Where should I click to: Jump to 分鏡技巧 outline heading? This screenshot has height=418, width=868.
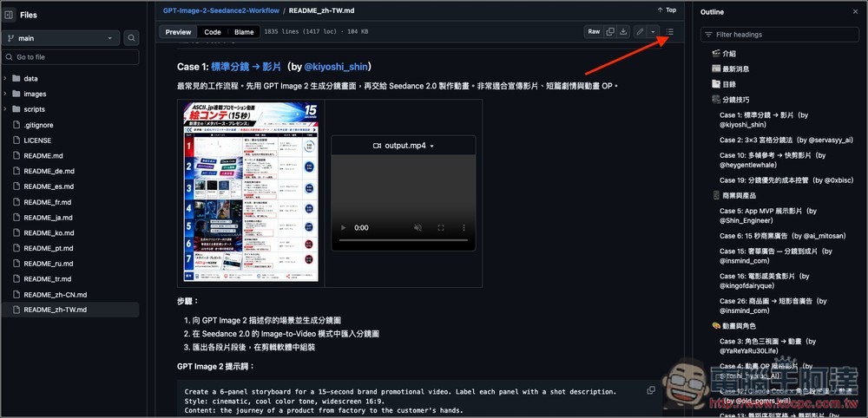tap(730, 100)
